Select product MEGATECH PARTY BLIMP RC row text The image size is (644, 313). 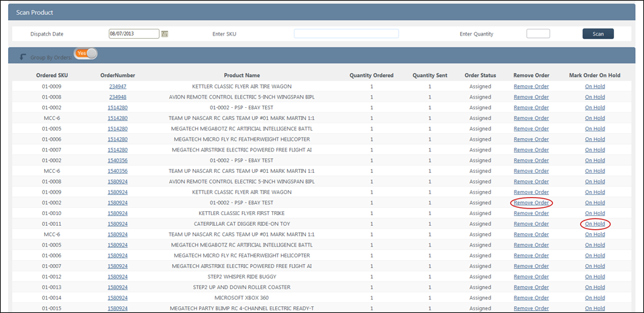pos(242,308)
